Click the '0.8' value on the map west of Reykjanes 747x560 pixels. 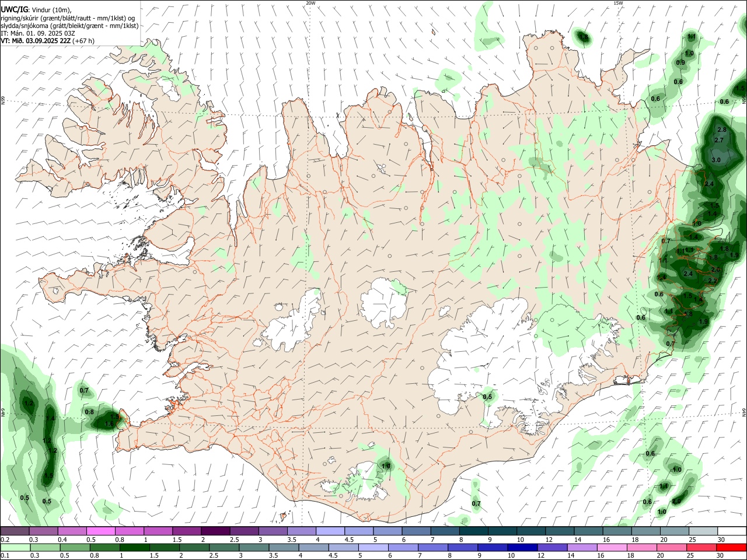[89, 412]
